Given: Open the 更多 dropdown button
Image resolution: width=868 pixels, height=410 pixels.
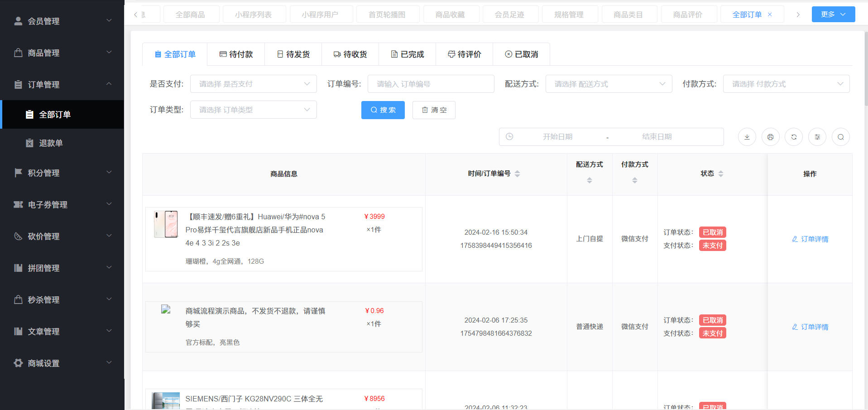Looking at the screenshot, I should tap(833, 14).
